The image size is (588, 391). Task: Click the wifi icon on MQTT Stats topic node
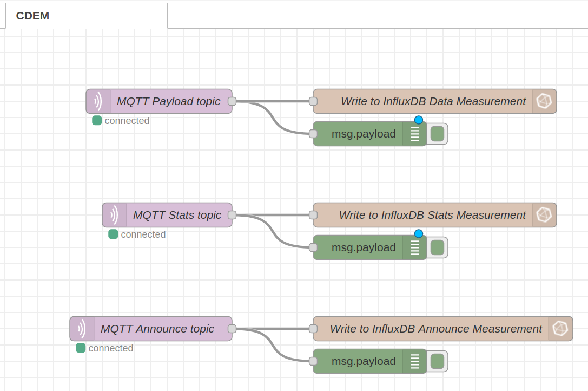pos(114,214)
